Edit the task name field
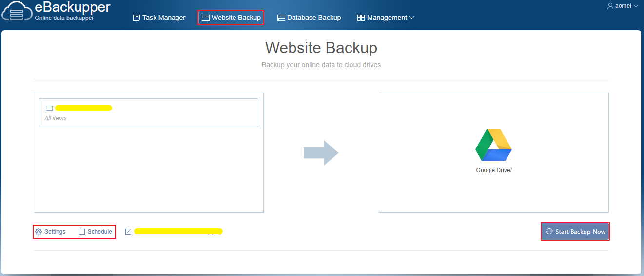This screenshot has width=644, height=276. 178,231
